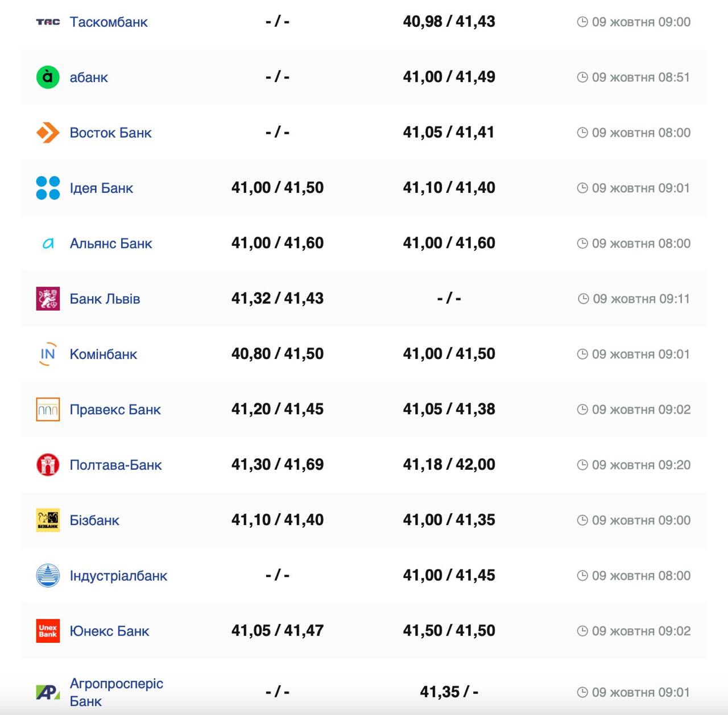Click the orange Восток Банк logo

(x=48, y=133)
